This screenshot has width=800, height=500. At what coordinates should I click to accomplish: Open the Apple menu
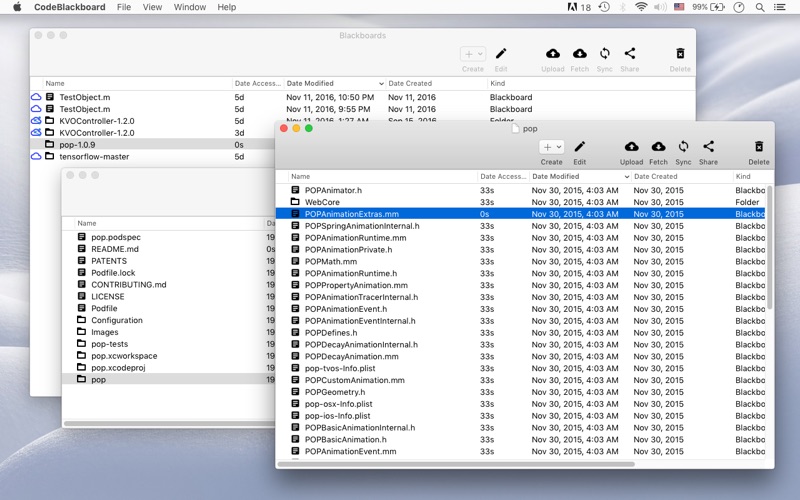click(x=17, y=7)
